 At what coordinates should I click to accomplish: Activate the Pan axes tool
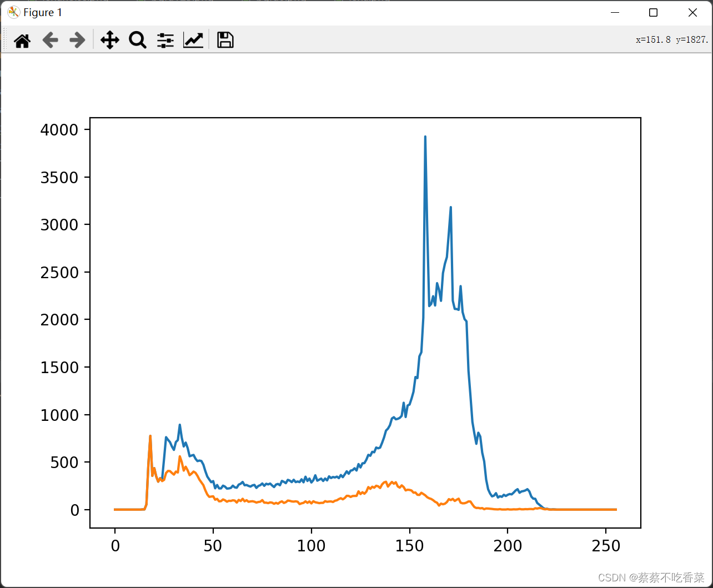110,40
